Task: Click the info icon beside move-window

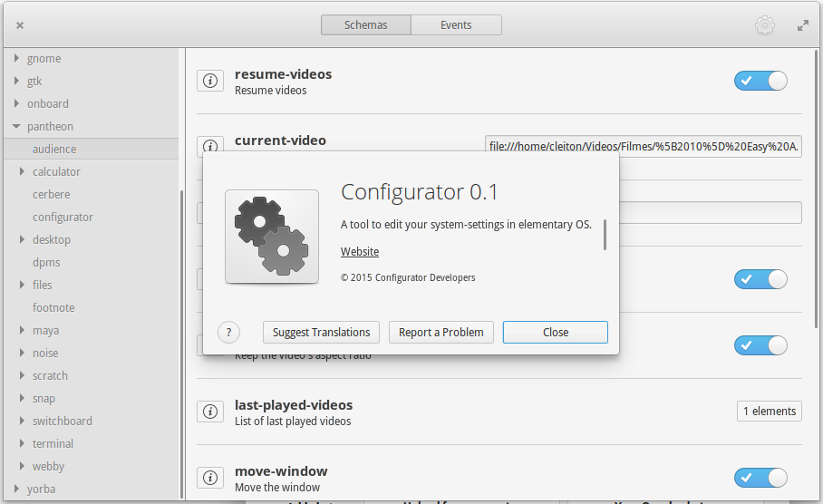Action: point(210,478)
